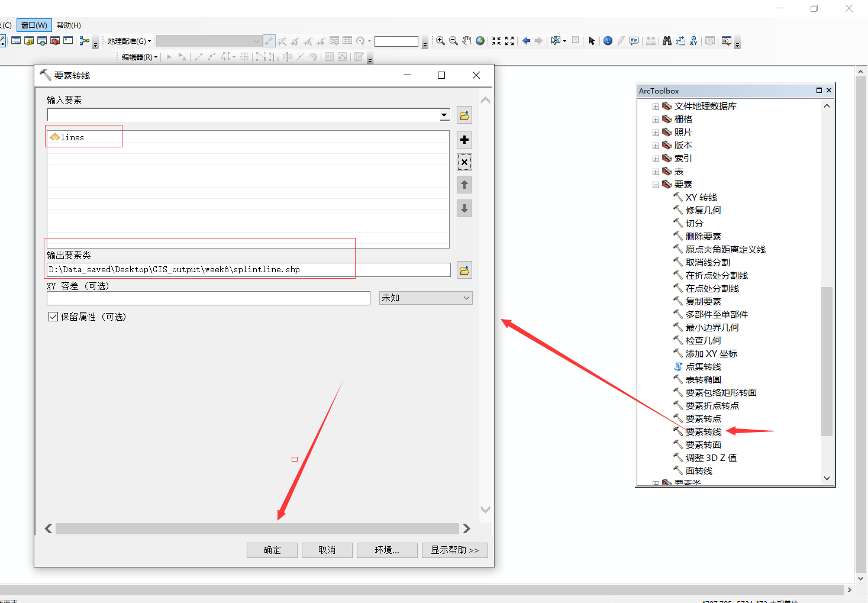The height and width of the screenshot is (603, 868).
Task: Open the HTML Popup tool
Action: click(634, 41)
